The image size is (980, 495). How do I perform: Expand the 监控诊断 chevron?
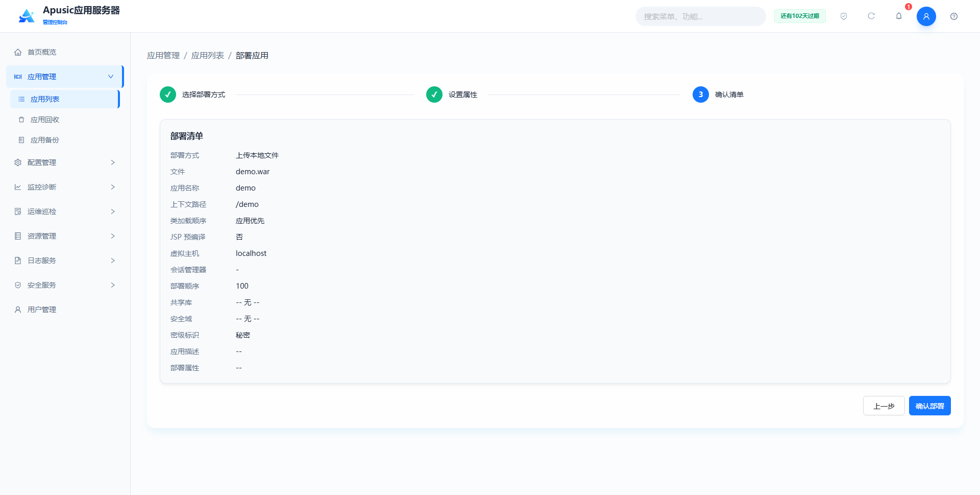(113, 187)
